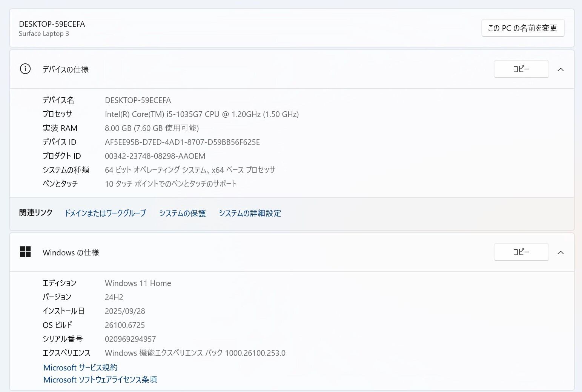Click the システムの種類 label
This screenshot has height=392, width=582.
tap(66, 170)
